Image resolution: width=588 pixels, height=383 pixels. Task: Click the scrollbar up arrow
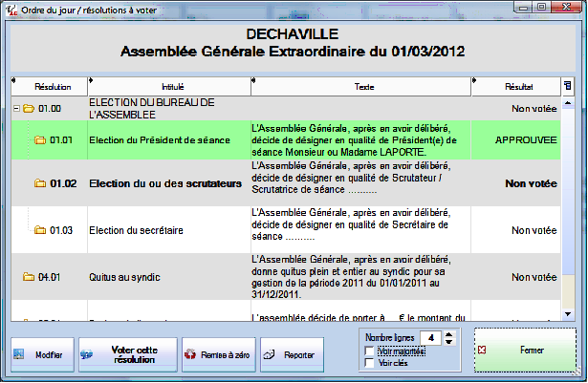[x=568, y=102]
